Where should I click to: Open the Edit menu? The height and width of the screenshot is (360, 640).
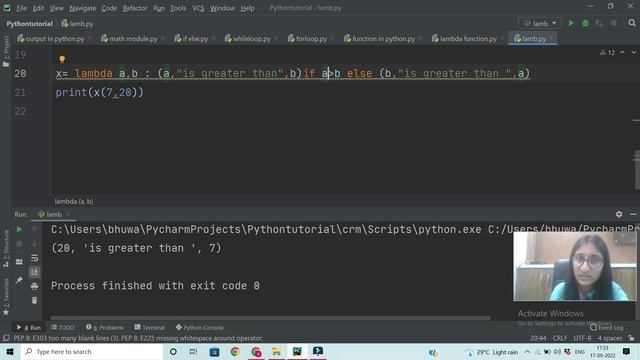tap(38, 8)
